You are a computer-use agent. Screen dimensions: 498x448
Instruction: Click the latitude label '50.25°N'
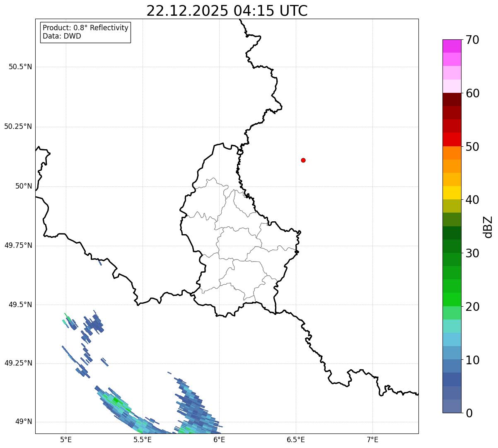pos(18,126)
